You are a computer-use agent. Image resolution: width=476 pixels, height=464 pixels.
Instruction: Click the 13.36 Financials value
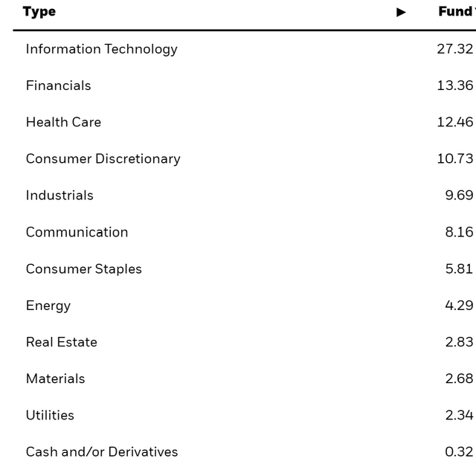[454, 86]
